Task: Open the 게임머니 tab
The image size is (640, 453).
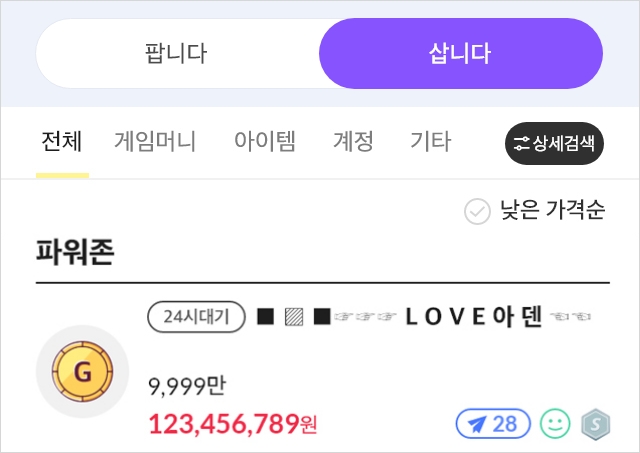Action: 155,142
